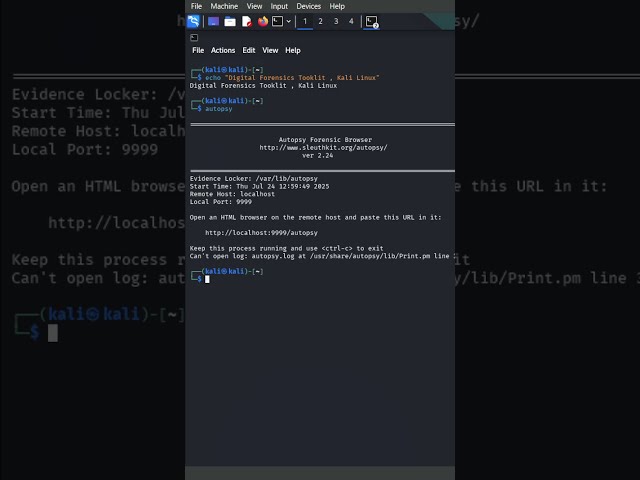640x480 pixels.
Task: Click 'Remote Host: localhost' line
Action: pyautogui.click(x=232, y=194)
